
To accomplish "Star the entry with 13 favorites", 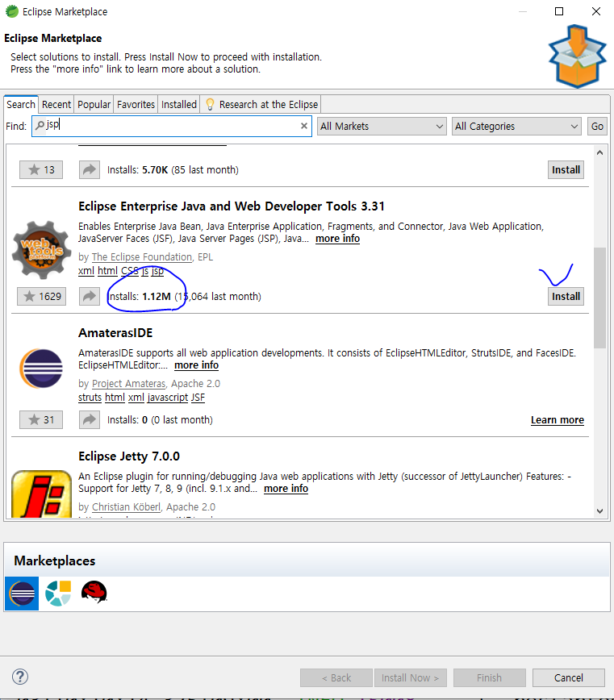I will (x=41, y=169).
